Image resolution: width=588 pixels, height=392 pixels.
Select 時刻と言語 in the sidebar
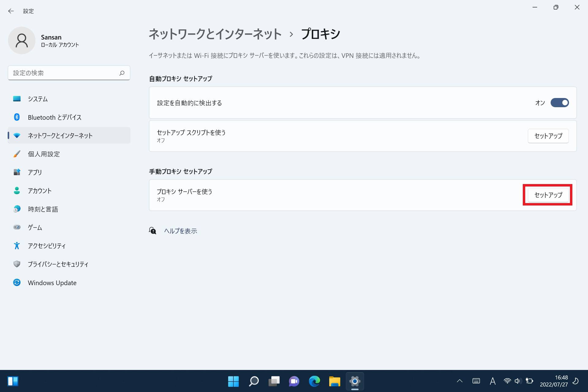[43, 209]
